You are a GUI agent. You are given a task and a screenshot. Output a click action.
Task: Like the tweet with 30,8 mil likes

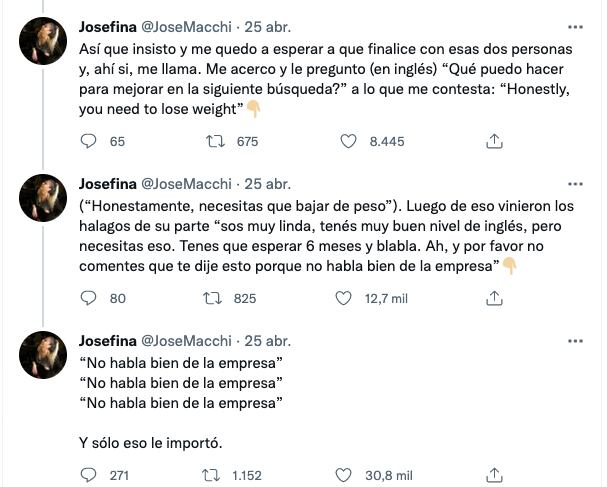pyautogui.click(x=343, y=476)
